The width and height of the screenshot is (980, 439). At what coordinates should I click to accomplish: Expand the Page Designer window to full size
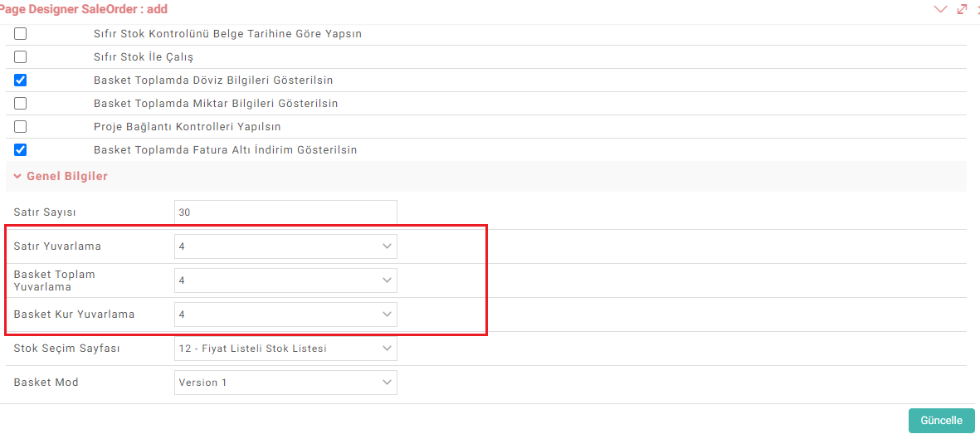[x=962, y=9]
